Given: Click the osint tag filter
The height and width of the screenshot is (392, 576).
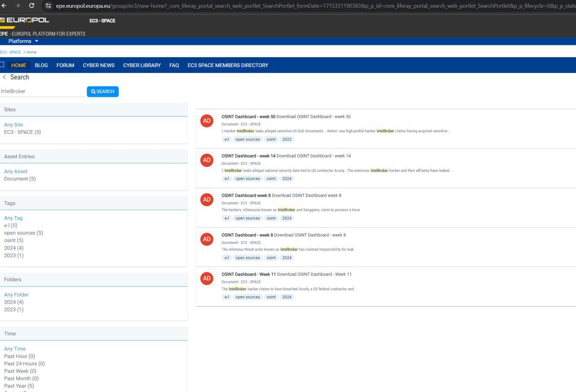Looking at the screenshot, I should [x=13, y=240].
